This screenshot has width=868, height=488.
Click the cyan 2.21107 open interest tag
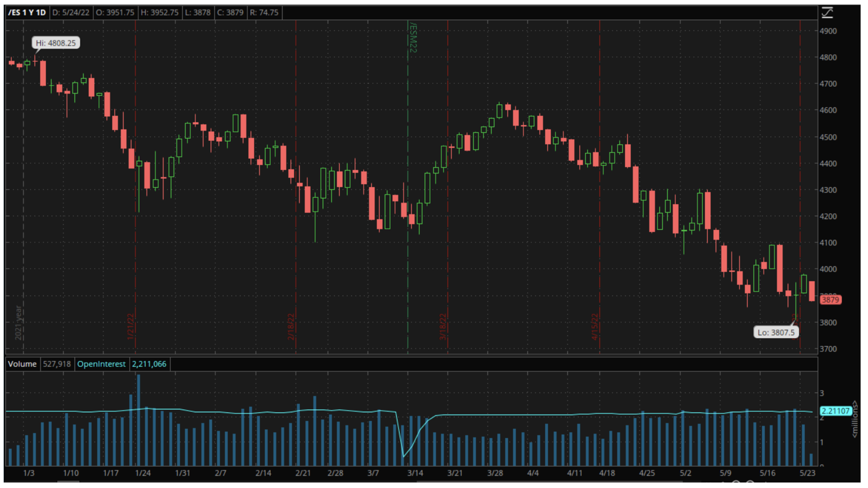click(x=835, y=411)
